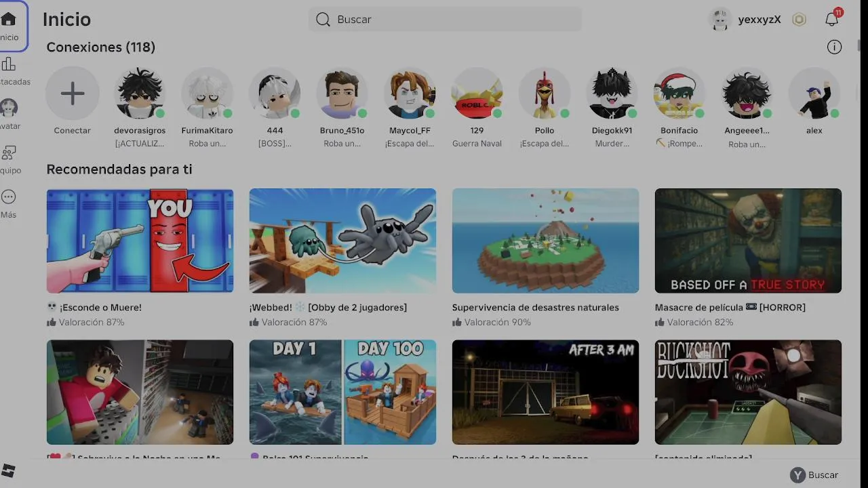Click ¡Webbed! [Obby de 2 jugadores] title
868x488 pixels.
point(328,308)
